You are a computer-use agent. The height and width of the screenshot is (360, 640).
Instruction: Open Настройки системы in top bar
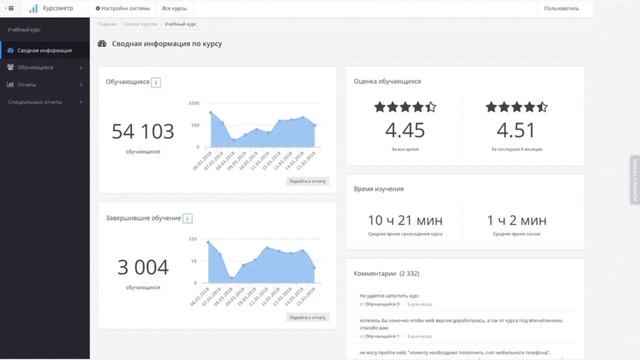click(x=123, y=8)
